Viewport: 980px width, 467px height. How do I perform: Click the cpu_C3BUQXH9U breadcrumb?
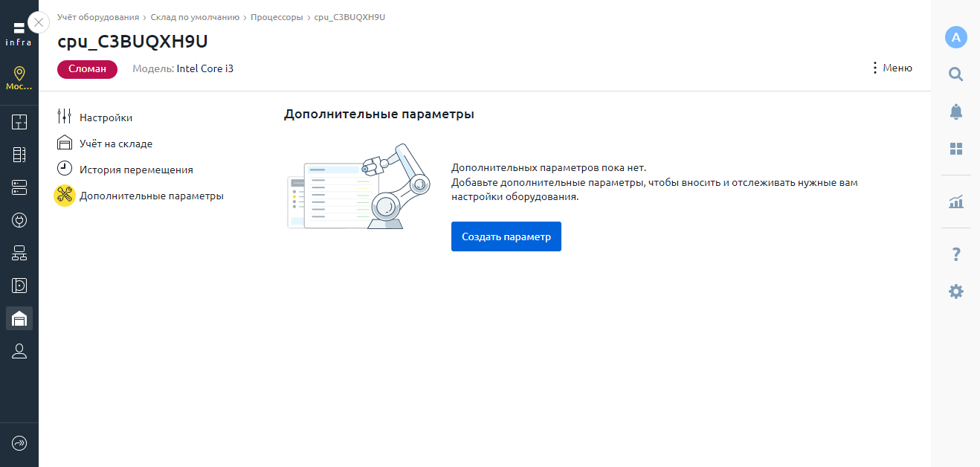[x=349, y=16]
